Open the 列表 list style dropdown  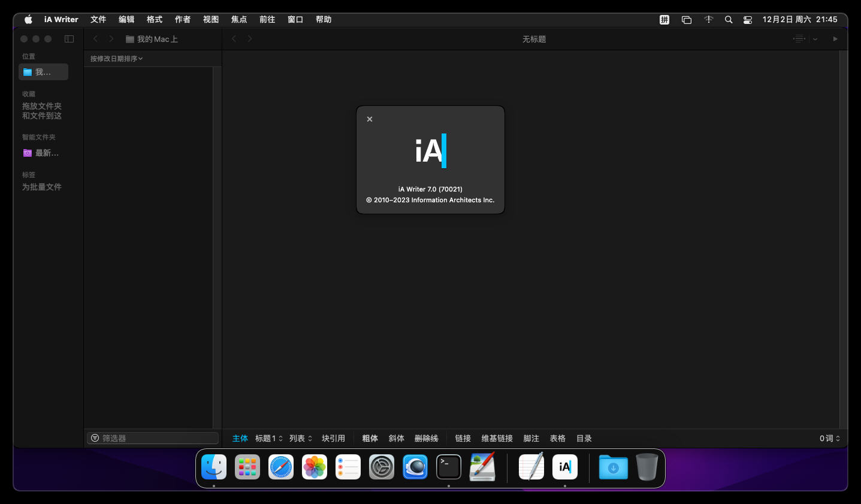coord(301,438)
